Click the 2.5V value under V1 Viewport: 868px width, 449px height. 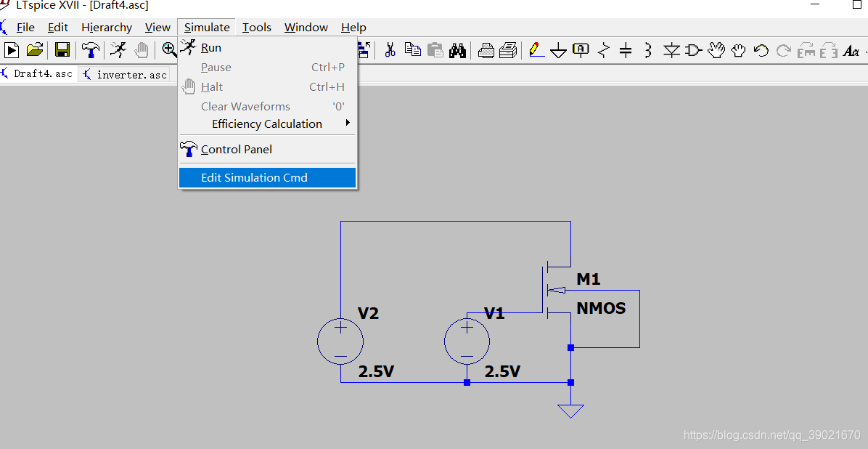point(502,371)
